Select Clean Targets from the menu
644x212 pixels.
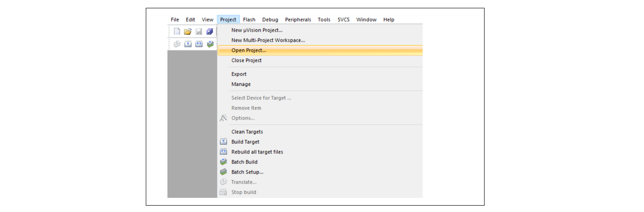[x=247, y=132]
